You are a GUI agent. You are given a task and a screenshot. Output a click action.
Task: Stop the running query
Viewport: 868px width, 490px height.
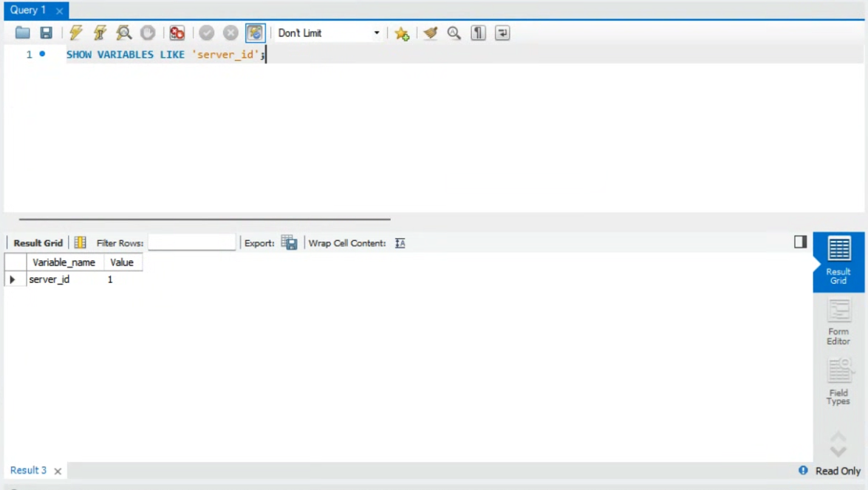[x=148, y=33]
